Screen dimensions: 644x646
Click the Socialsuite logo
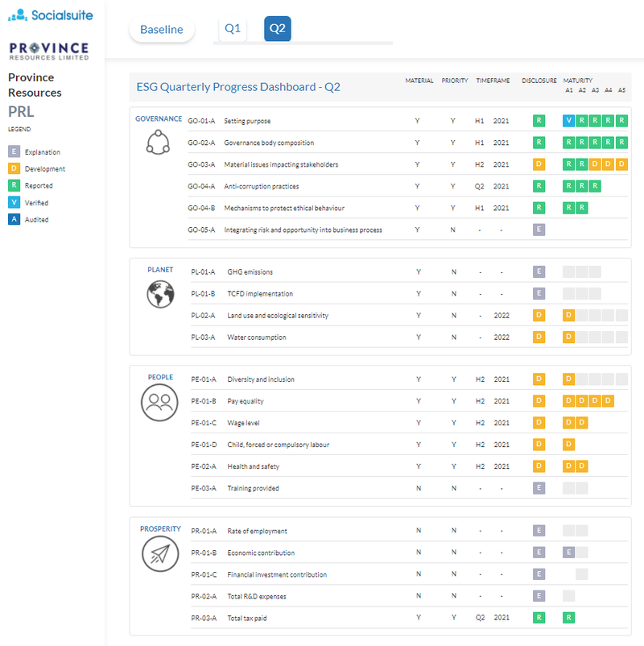50,15
